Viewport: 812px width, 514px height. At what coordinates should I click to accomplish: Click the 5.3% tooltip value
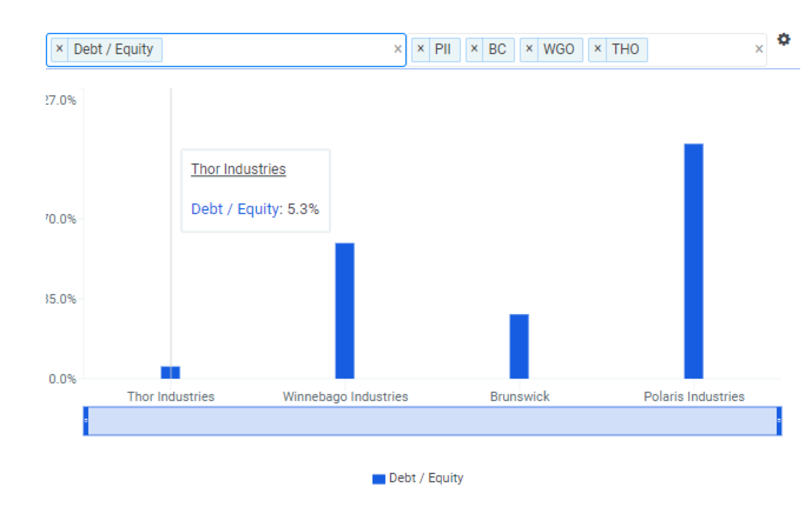[303, 209]
